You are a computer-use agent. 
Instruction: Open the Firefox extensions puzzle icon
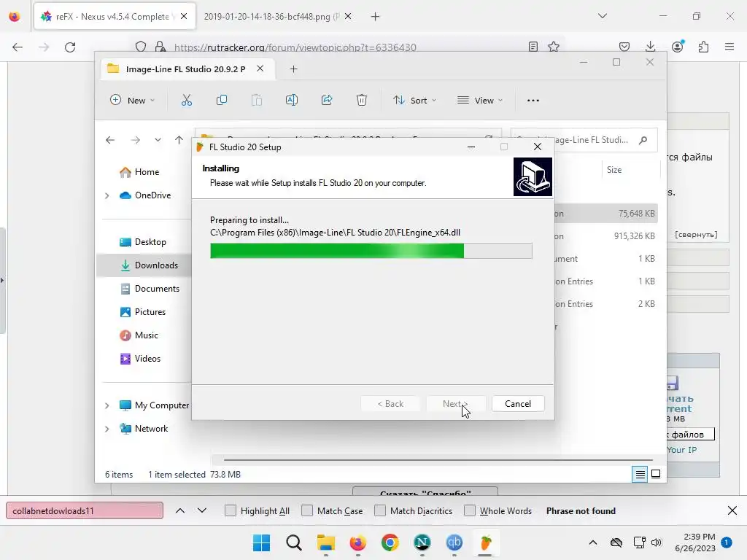704,47
